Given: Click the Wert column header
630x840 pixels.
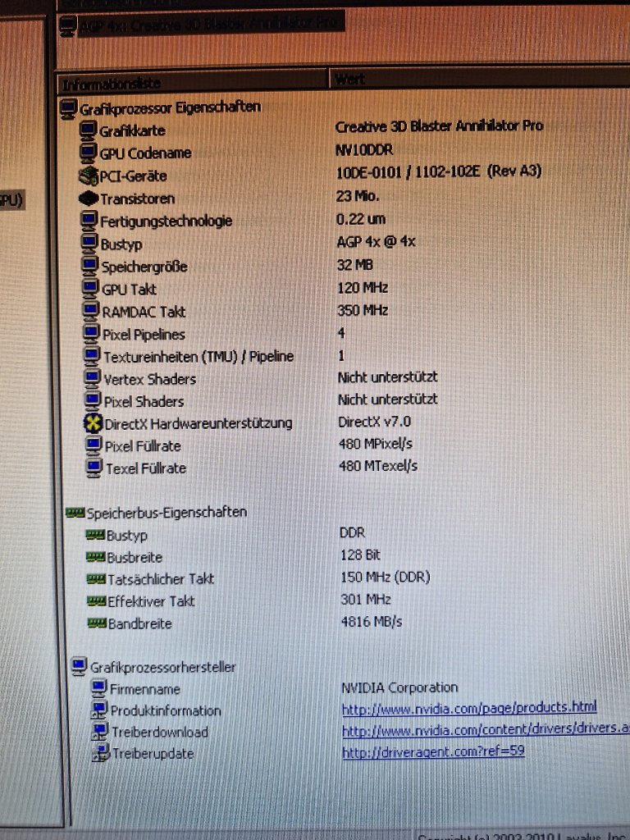Looking at the screenshot, I should pos(479,79).
